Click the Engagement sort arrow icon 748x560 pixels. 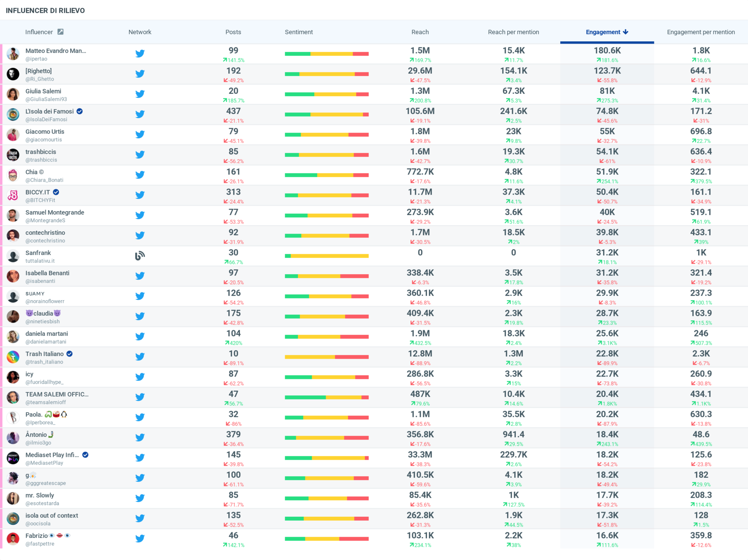coord(626,32)
